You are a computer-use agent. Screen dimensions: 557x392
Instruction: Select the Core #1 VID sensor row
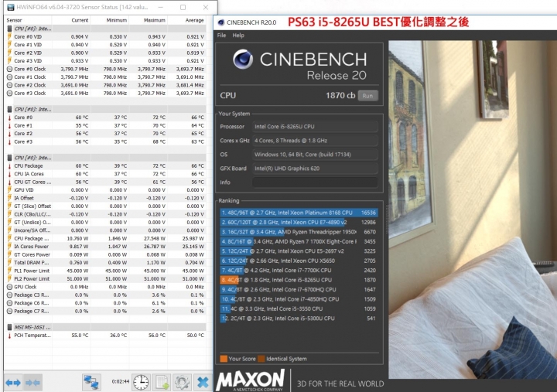106,45
